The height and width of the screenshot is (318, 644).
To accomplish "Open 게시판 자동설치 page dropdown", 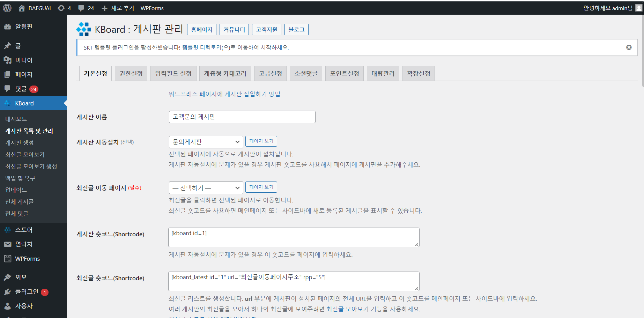I will pos(206,142).
